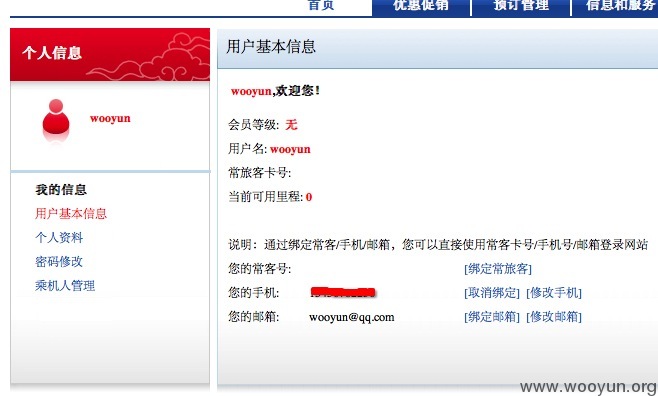
Task: Click the 常旅客卡号 label
Action: (260, 172)
